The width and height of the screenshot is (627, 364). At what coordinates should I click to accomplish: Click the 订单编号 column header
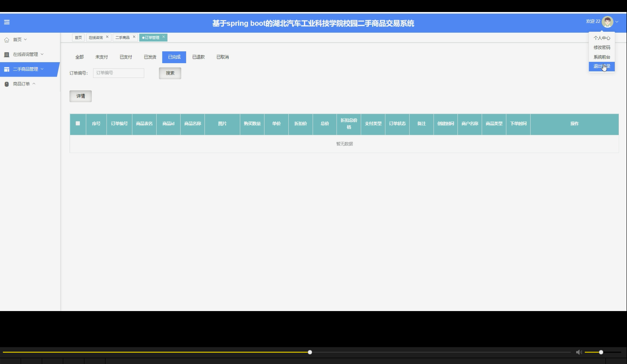pyautogui.click(x=119, y=124)
